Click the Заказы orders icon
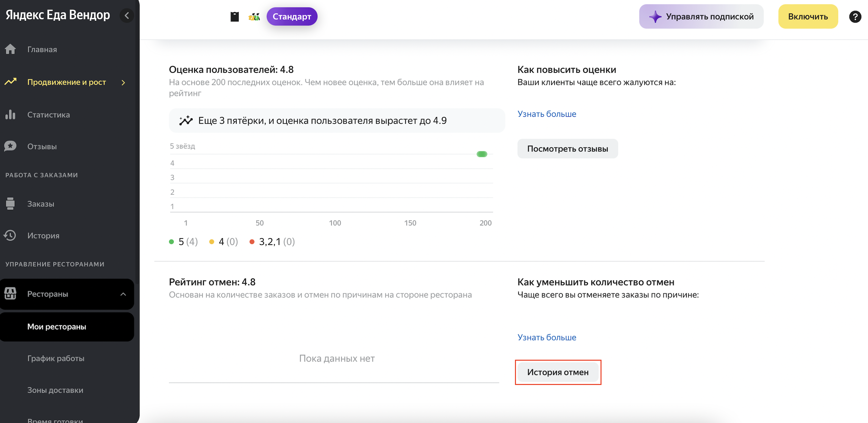 10,204
